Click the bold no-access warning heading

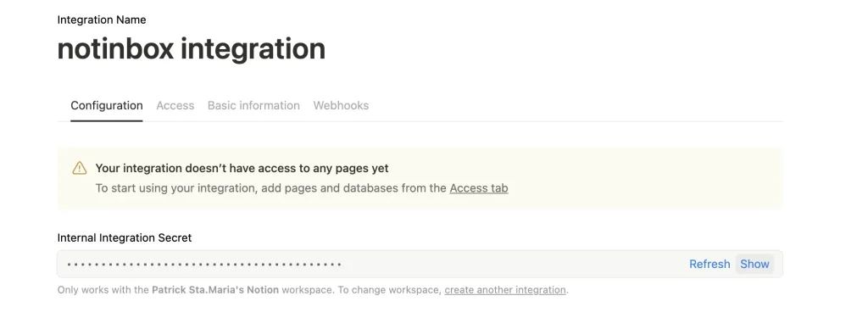pos(242,168)
